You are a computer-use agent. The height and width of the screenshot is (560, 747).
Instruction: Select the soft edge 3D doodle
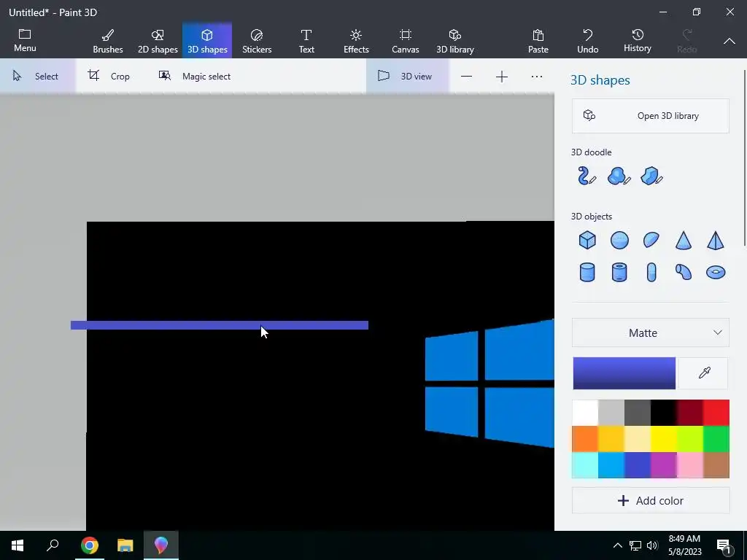click(x=619, y=176)
